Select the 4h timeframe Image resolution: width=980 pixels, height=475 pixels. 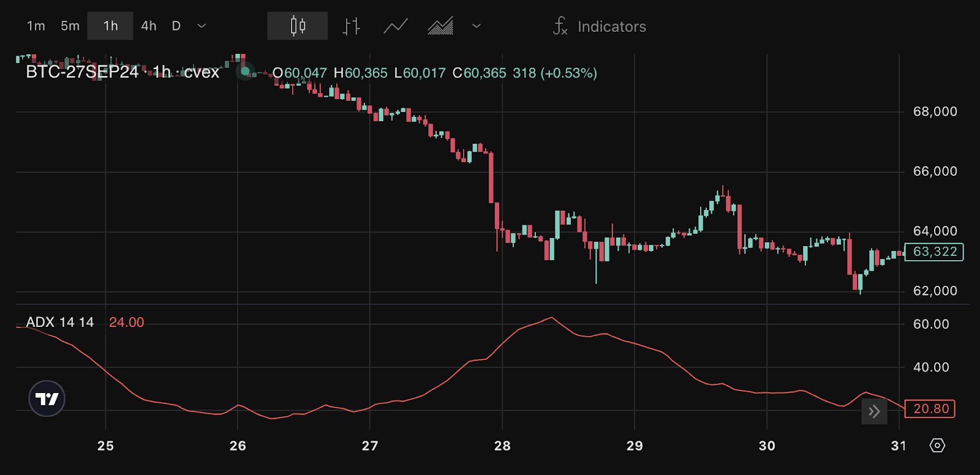pyautogui.click(x=149, y=26)
